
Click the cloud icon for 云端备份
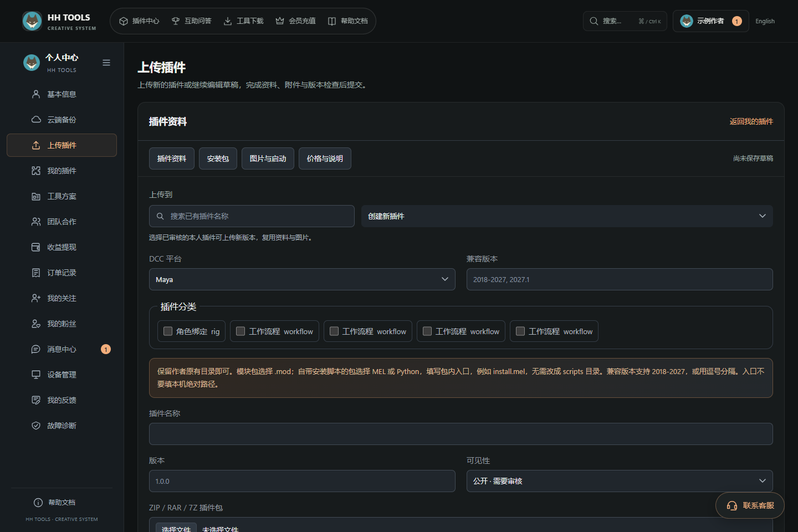[36, 120]
